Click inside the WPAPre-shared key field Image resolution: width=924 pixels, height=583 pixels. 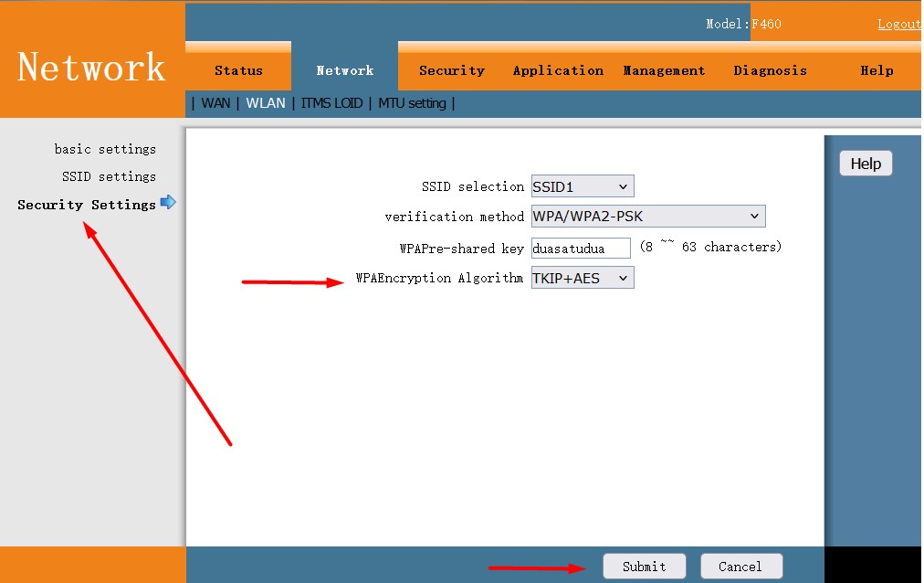tap(579, 247)
